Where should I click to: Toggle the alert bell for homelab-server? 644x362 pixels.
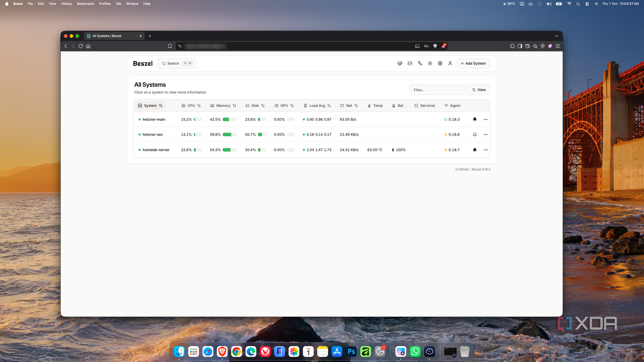tap(474, 150)
